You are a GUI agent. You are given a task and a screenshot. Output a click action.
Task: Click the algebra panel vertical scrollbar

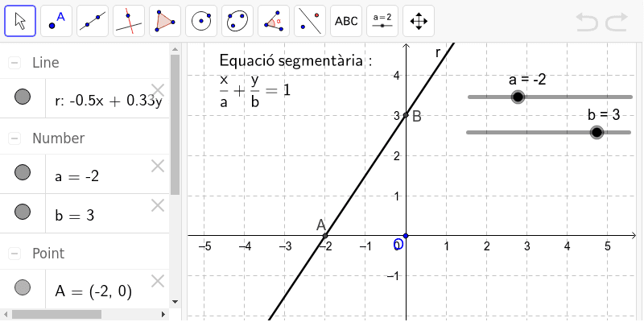(175, 125)
